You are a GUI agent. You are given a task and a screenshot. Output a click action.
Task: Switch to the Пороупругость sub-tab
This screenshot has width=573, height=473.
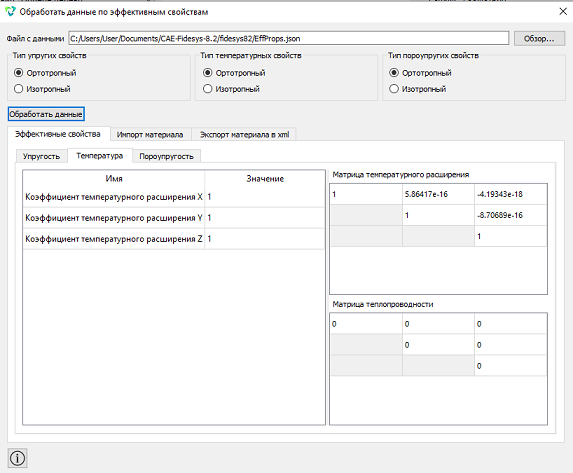tap(166, 156)
